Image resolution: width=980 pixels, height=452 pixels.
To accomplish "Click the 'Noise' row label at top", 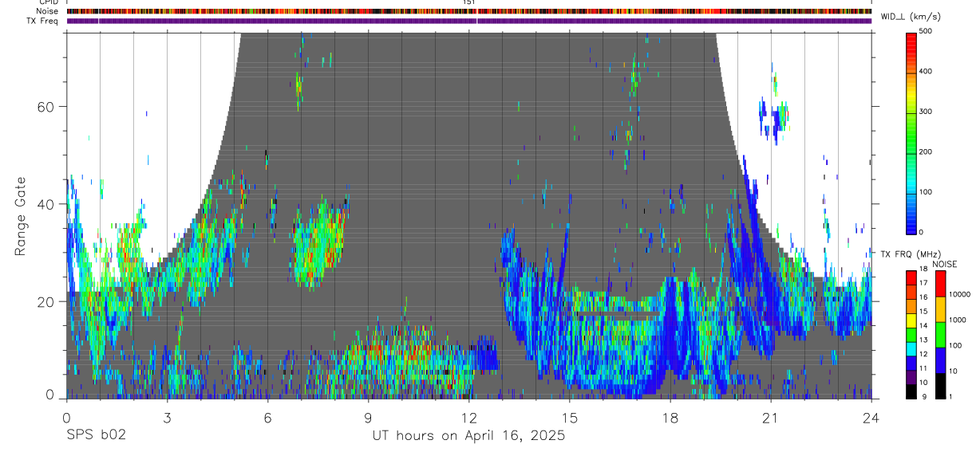I will pos(48,11).
